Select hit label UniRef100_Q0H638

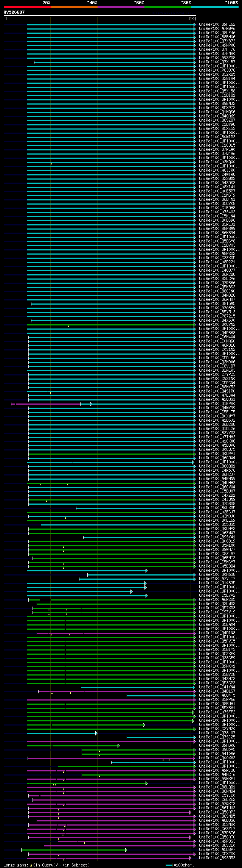[x=217, y=575]
